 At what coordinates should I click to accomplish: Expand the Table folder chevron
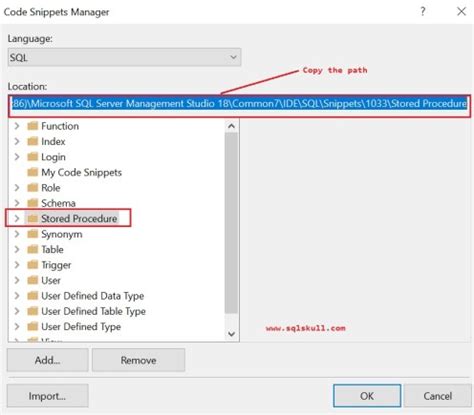click(x=17, y=249)
